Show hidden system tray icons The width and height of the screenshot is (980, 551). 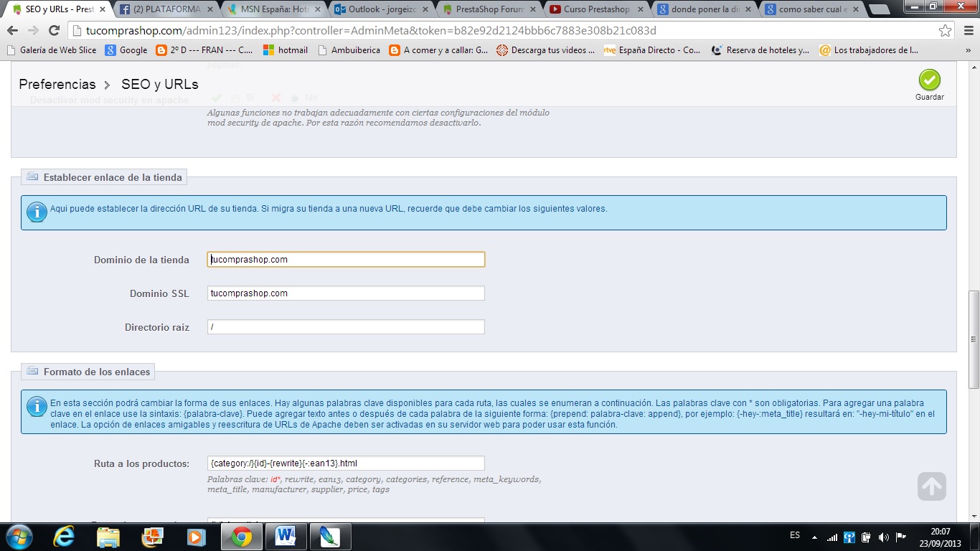click(x=814, y=537)
